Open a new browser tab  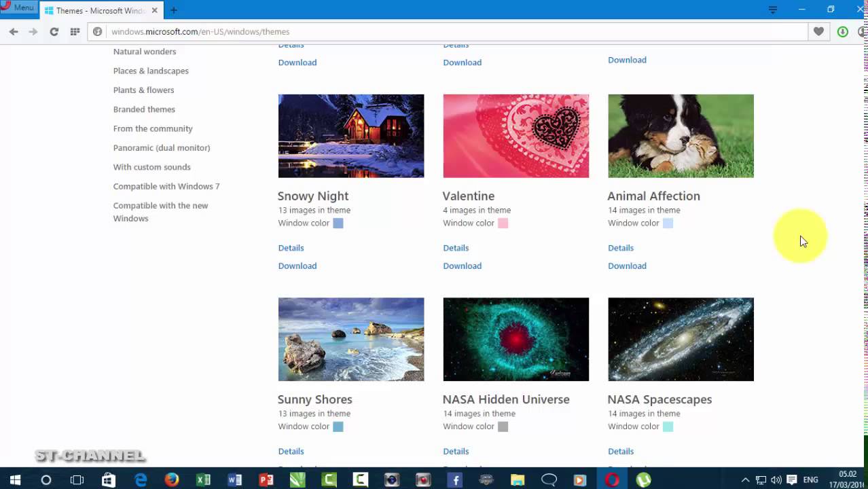tap(174, 10)
